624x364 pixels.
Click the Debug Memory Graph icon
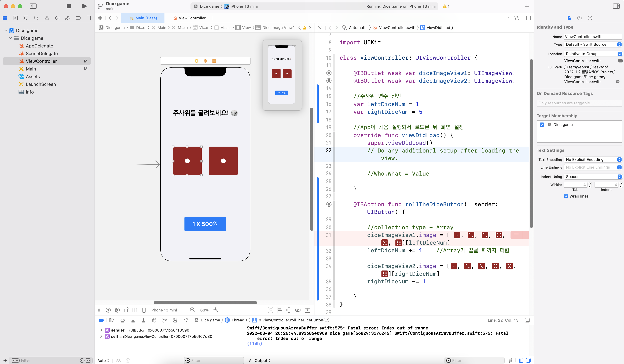tap(165, 320)
